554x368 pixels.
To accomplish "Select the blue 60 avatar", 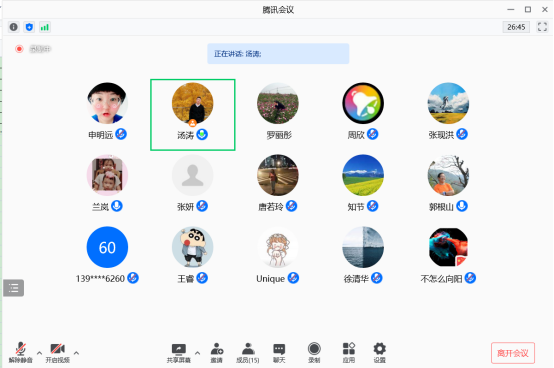I will (x=107, y=247).
